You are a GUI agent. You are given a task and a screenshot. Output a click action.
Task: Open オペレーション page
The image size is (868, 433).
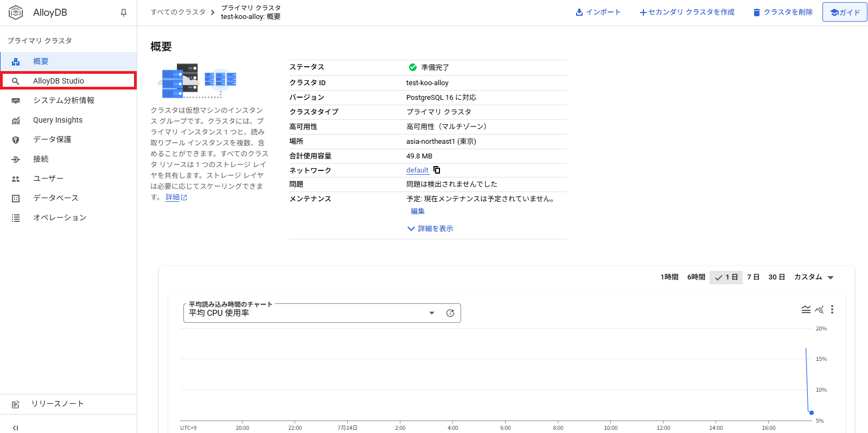[68, 218]
